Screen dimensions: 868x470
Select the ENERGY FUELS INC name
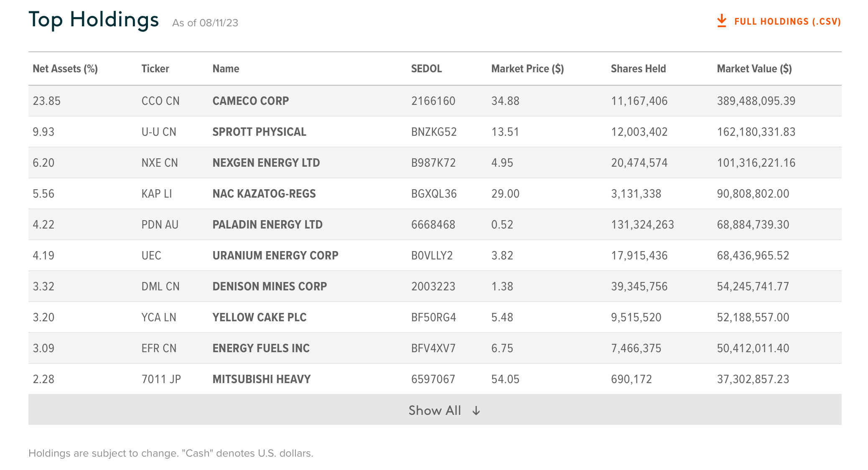[x=261, y=348]
